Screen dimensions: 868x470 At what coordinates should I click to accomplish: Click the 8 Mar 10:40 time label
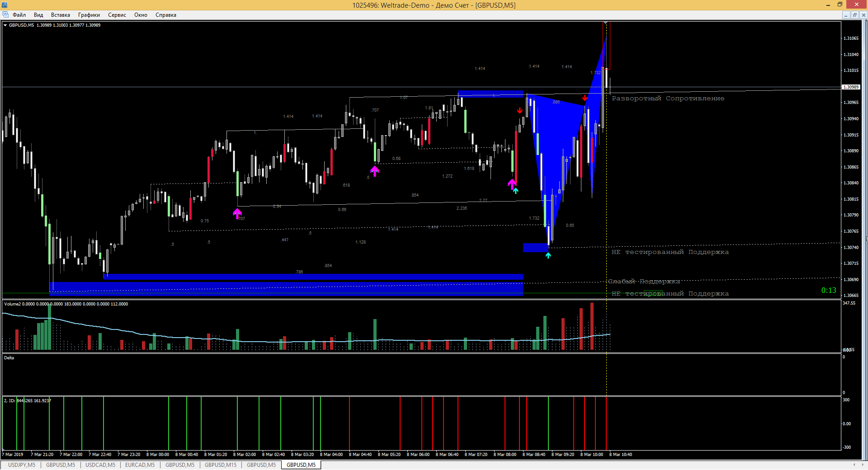pyautogui.click(x=621, y=455)
